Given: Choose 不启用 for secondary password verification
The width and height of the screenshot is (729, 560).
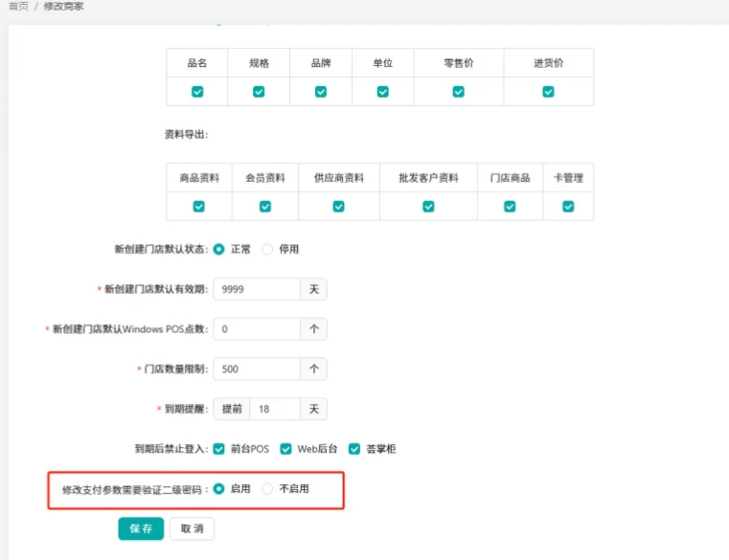Looking at the screenshot, I should click(x=268, y=489).
